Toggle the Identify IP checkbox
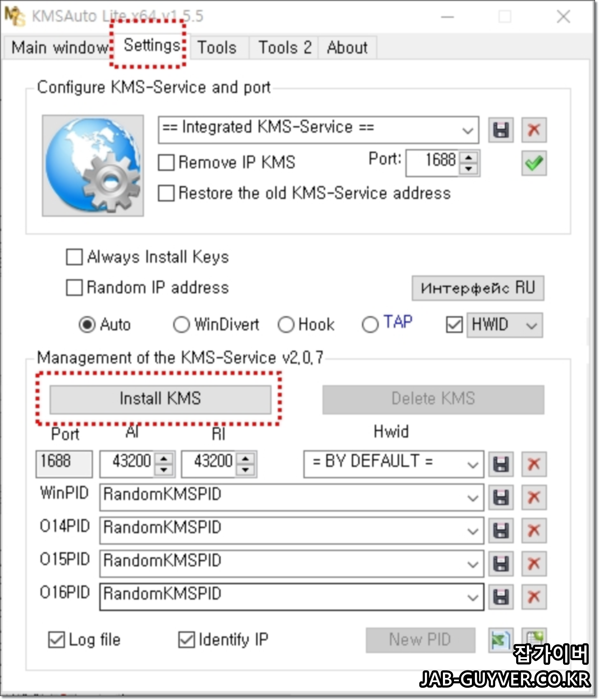This screenshot has height=700, width=599. coord(186,640)
